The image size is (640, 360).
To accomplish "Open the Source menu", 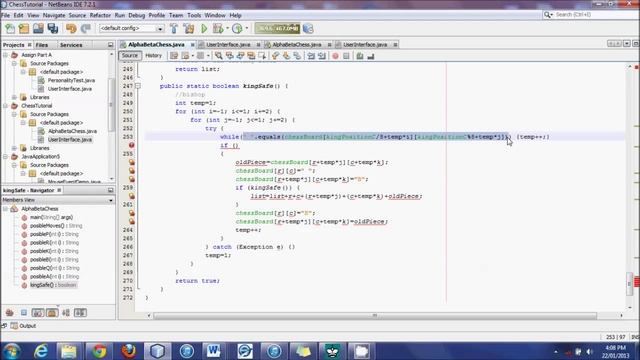I will 77,15.
